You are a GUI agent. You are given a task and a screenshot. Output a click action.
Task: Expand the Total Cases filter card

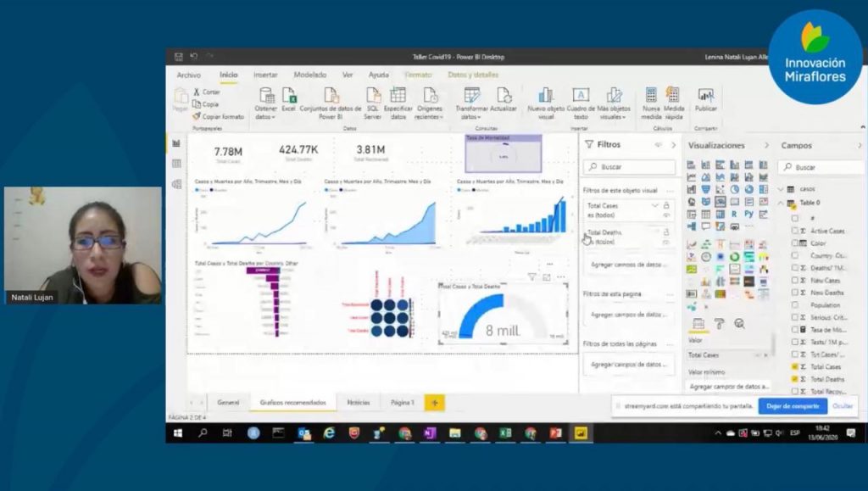click(x=654, y=205)
